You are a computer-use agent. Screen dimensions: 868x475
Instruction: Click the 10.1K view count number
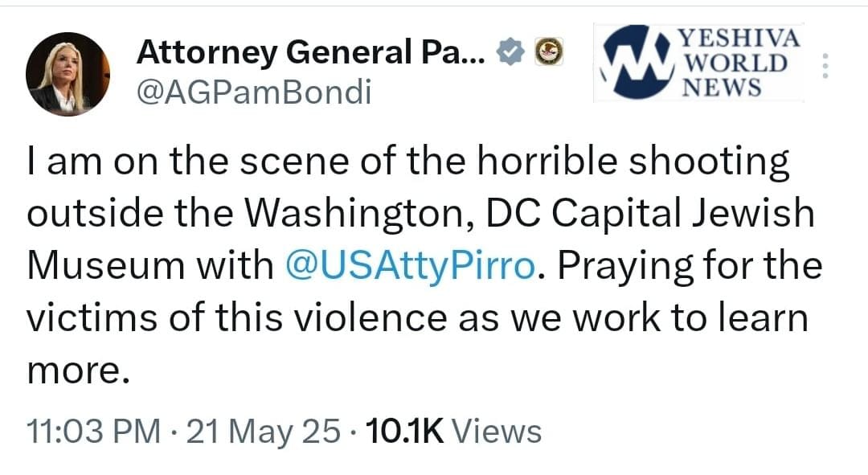coord(403,432)
